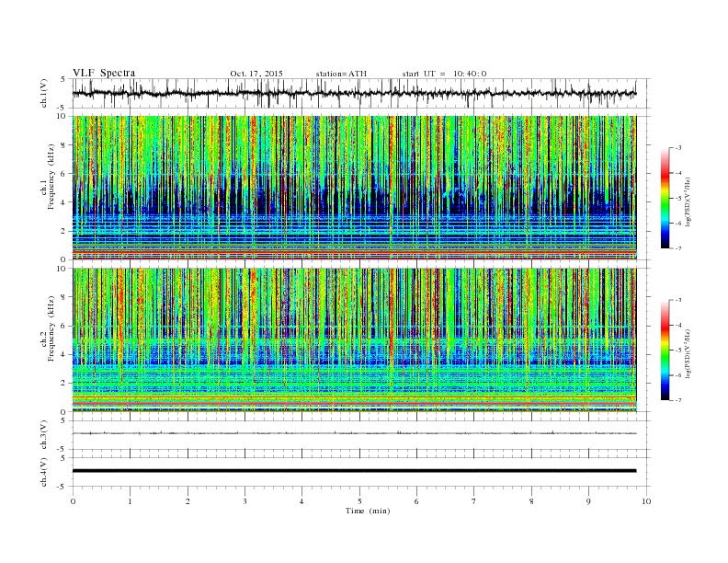Click the ch.2 spectrogram plot
This screenshot has height=563, width=728.
(x=354, y=340)
